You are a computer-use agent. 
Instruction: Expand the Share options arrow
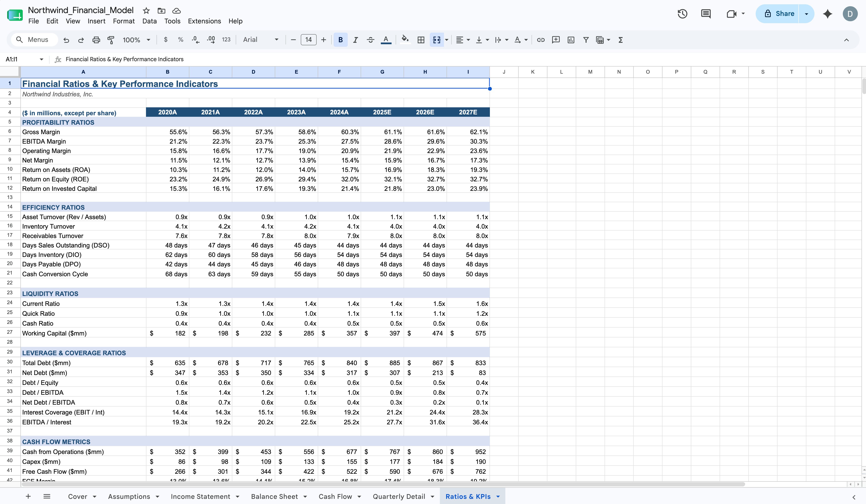pyautogui.click(x=806, y=14)
